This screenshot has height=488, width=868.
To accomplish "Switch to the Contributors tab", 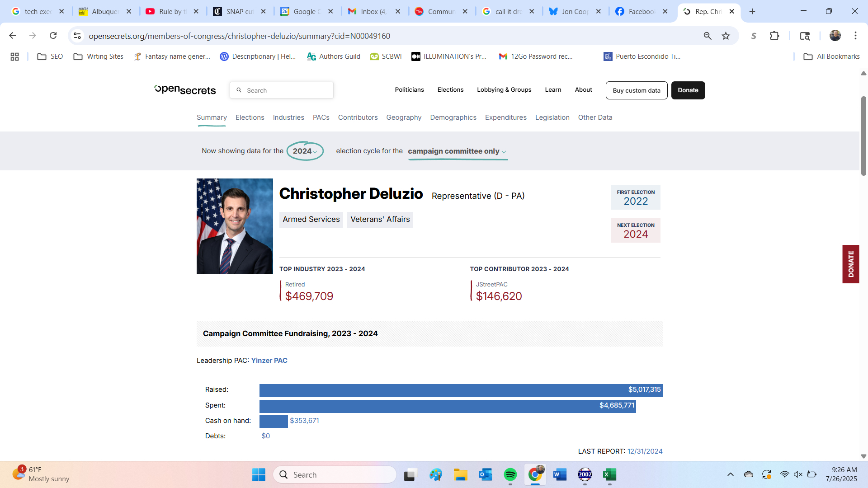I will tap(358, 117).
